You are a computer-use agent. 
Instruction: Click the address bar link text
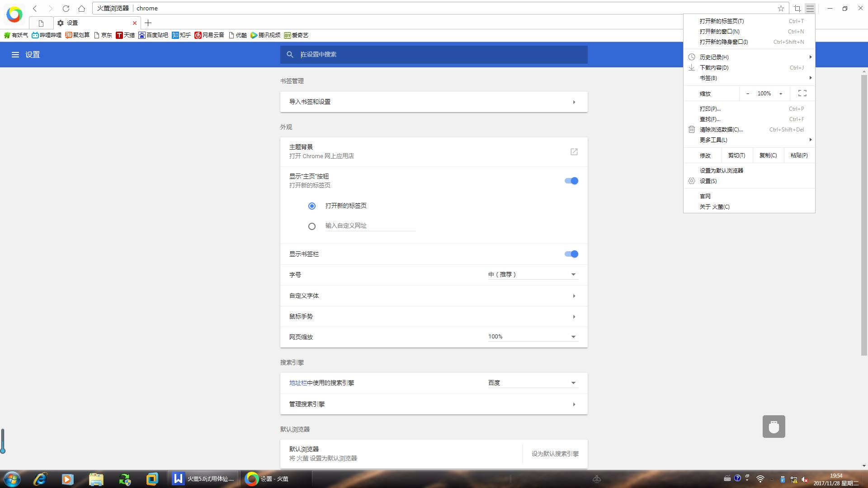(x=298, y=383)
